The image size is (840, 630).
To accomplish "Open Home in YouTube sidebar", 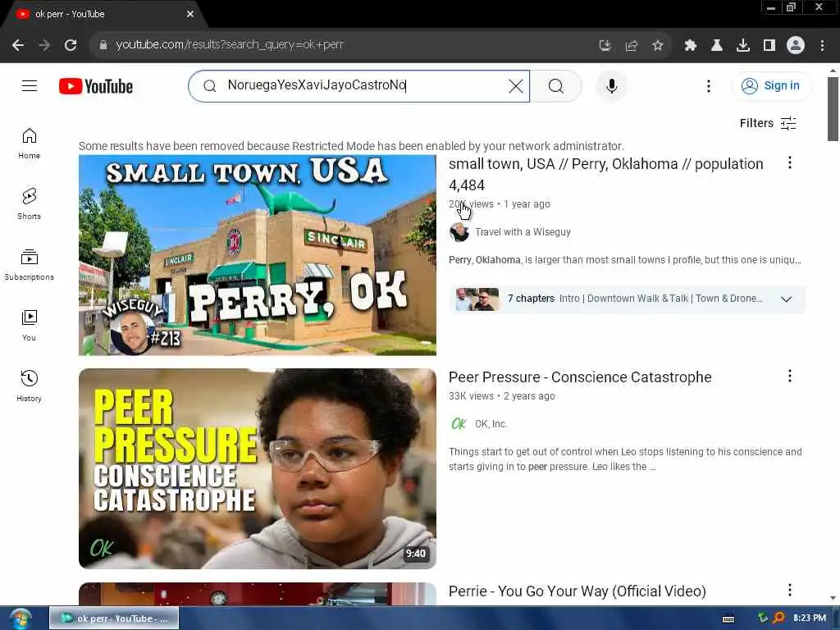I will (x=29, y=144).
